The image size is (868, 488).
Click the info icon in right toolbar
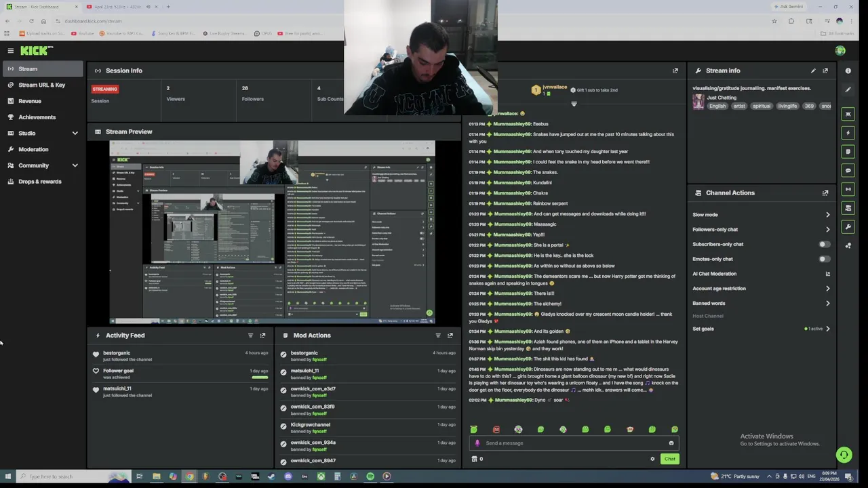coord(848,70)
